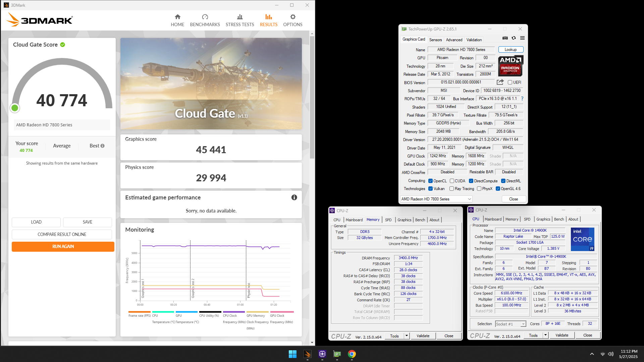This screenshot has height=362, width=644.
Task: Click Validate in right CPU-Z window
Action: tap(562, 335)
